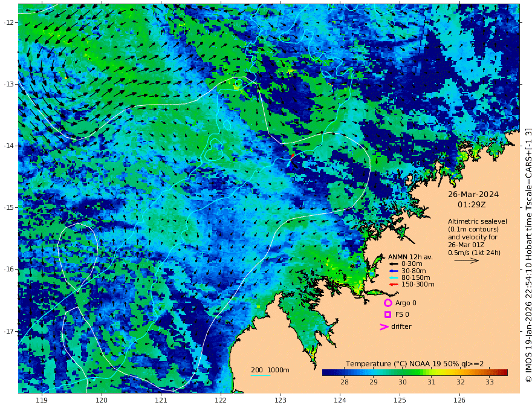Image resolution: width=532 pixels, height=411 pixels.
Task: Click the 'drifter' legend label
Action: coord(401,326)
